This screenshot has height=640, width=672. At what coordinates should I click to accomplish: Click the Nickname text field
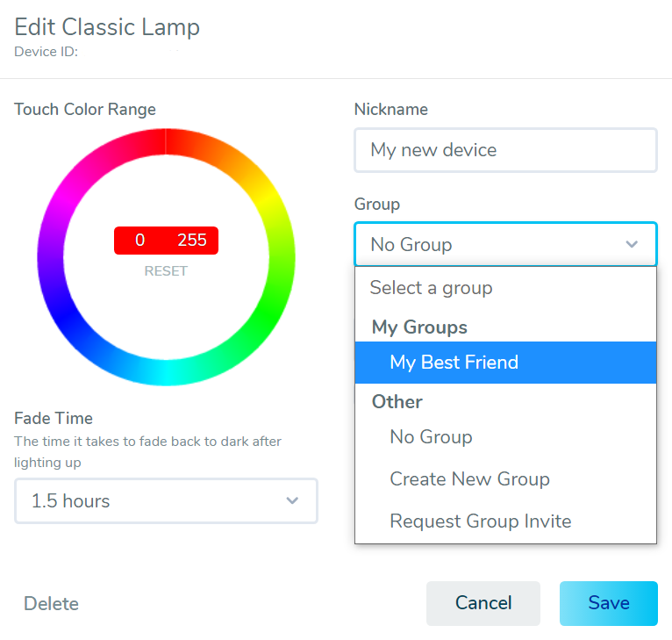505,150
